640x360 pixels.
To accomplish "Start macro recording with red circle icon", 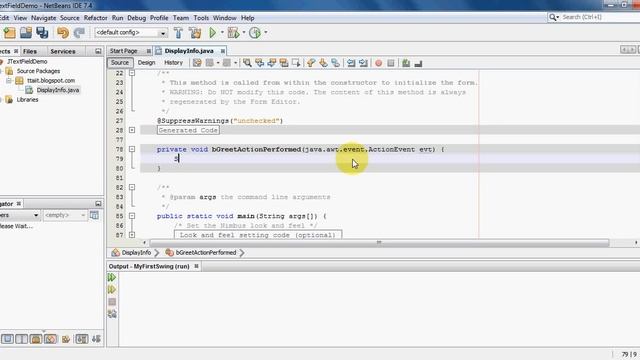I will click(x=378, y=63).
